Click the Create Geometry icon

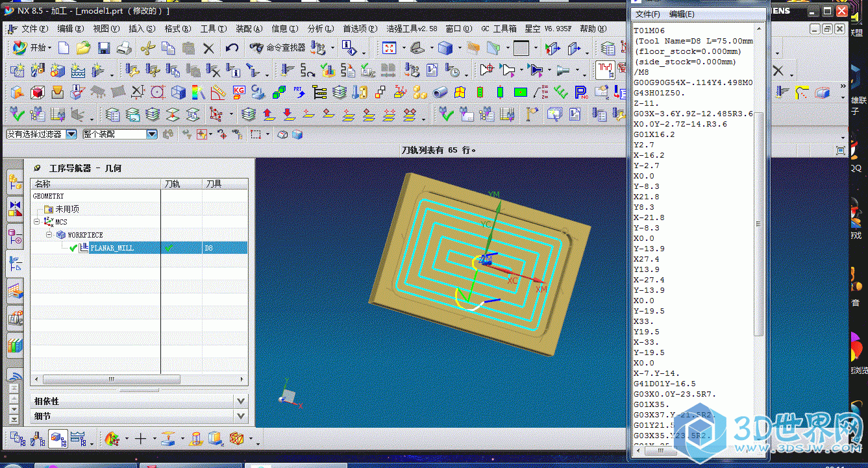(x=58, y=69)
